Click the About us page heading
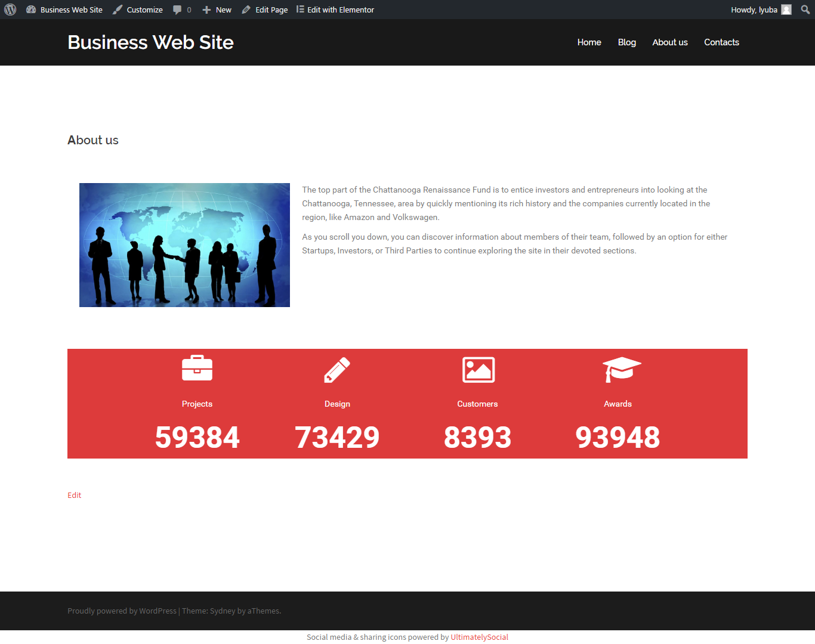The height and width of the screenshot is (644, 815). pos(93,140)
